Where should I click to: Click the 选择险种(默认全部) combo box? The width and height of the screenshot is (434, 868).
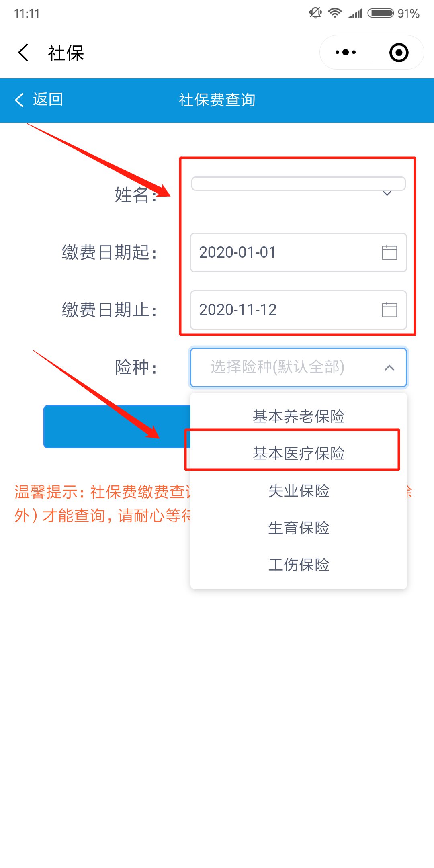pyautogui.click(x=298, y=367)
